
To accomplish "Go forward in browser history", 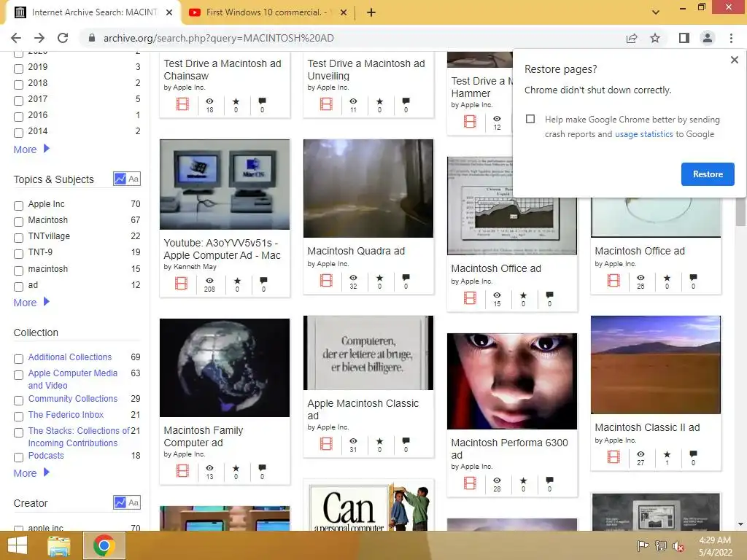I will click(x=39, y=38).
